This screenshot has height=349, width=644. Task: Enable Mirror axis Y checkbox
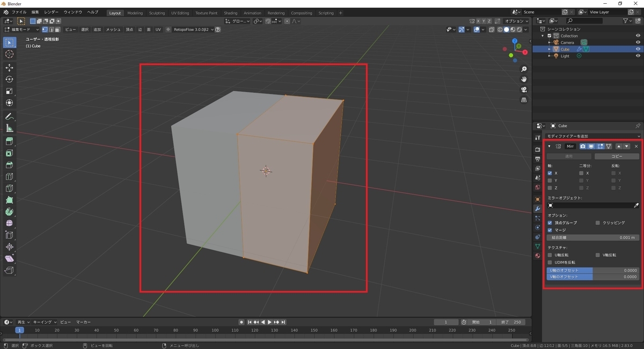point(550,180)
